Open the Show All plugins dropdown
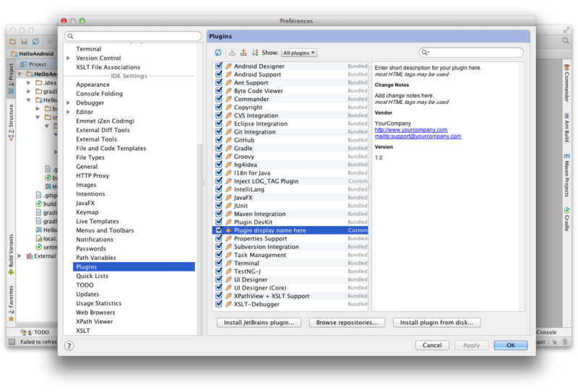 click(299, 53)
